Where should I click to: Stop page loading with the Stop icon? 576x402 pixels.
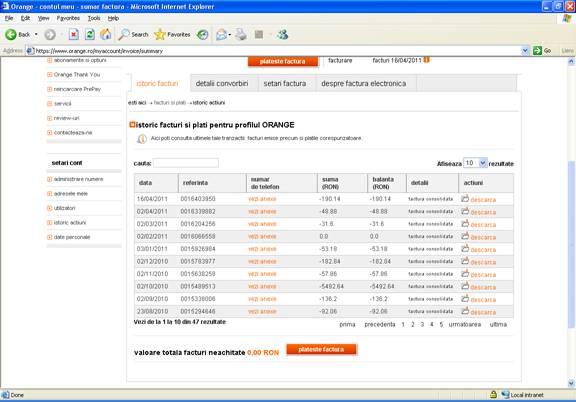(73, 35)
